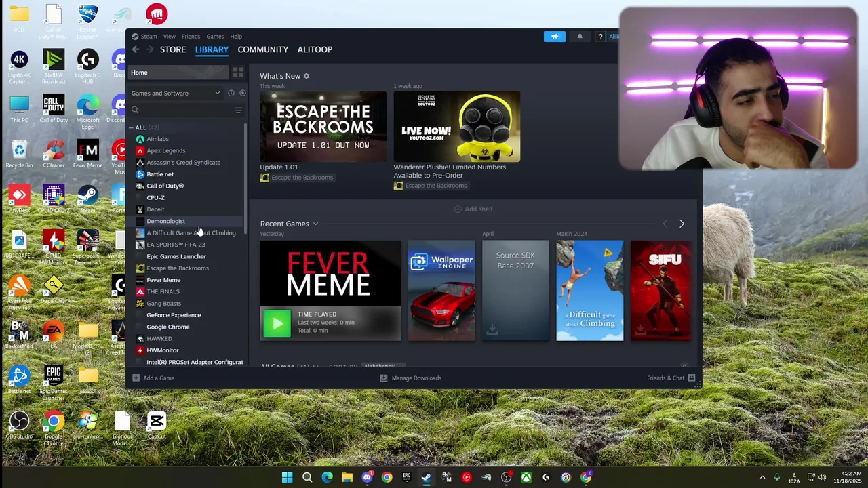Click Add a Game button
Viewport: 868px width, 488px height.
pyautogui.click(x=153, y=378)
